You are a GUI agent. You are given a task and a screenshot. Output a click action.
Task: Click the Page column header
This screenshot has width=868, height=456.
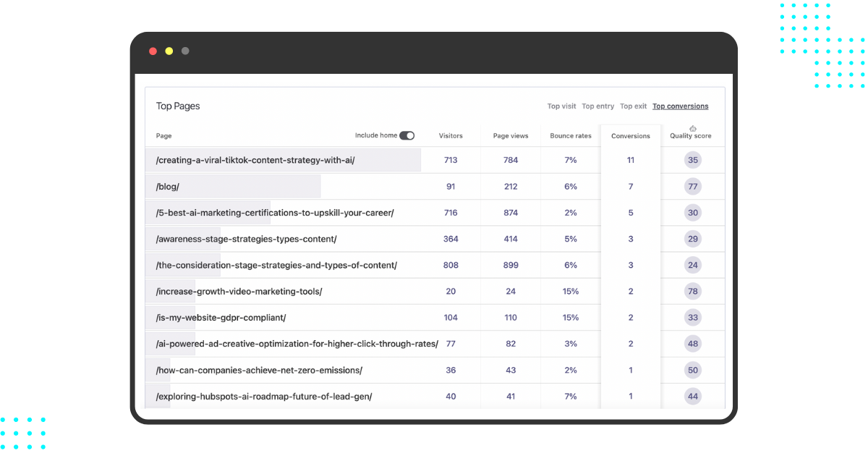(x=163, y=135)
